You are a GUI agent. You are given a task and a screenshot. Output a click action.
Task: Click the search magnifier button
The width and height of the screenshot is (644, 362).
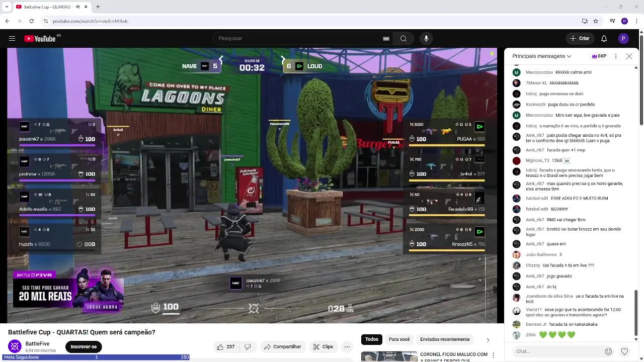404,39
